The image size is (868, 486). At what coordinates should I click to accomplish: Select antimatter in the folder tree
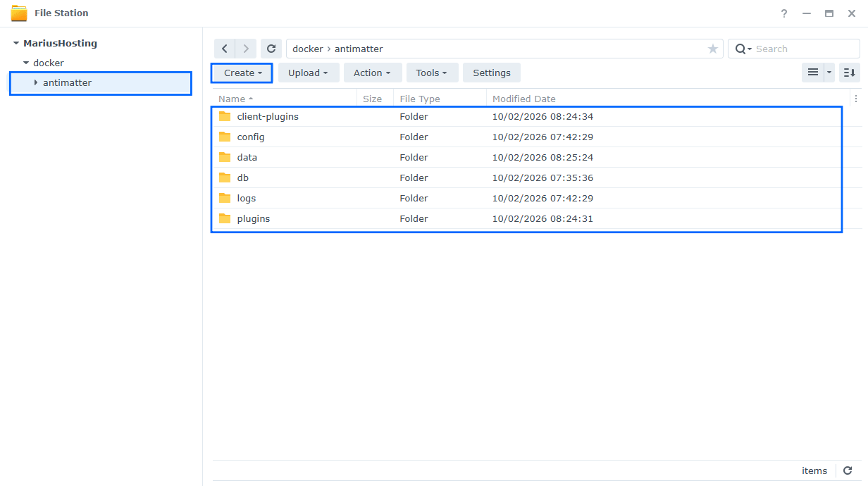click(67, 82)
